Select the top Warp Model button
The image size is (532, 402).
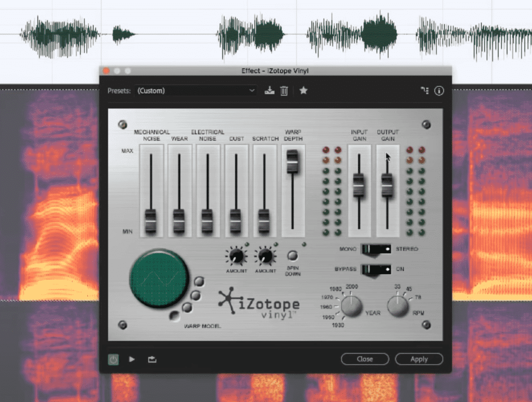[199, 281]
